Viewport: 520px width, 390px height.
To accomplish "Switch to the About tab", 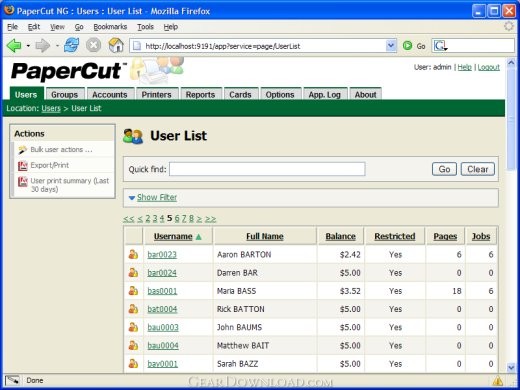I will coord(365,94).
